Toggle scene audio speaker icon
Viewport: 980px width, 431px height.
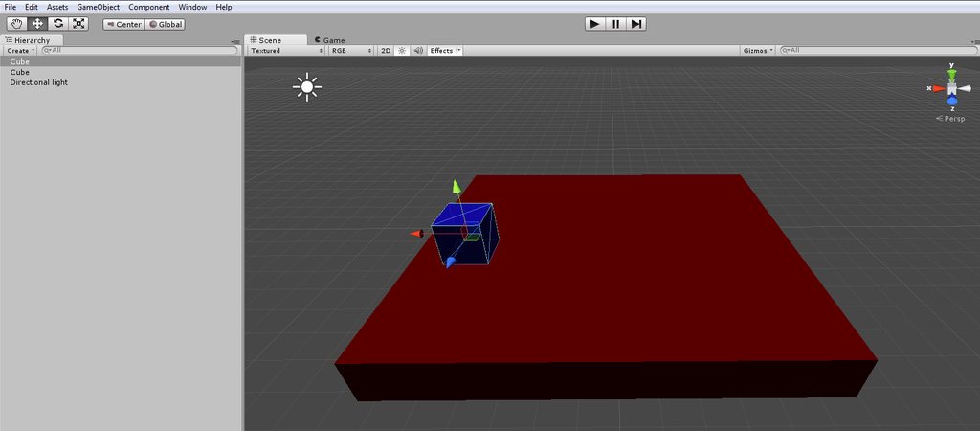tap(418, 50)
